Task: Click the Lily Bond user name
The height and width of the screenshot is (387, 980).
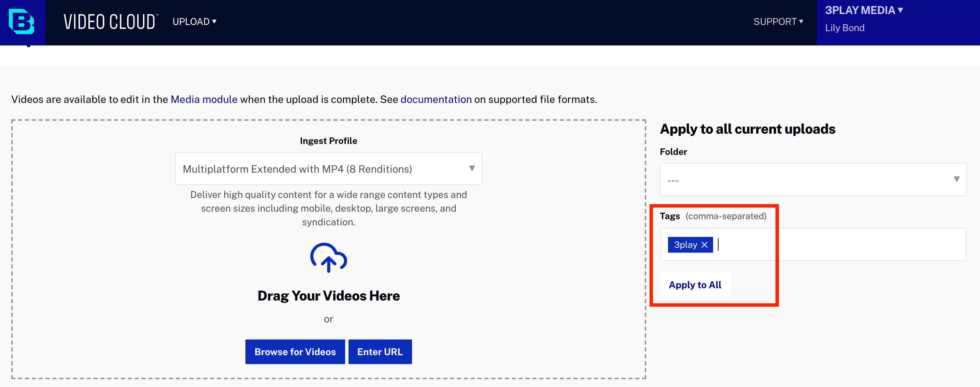Action: 844,28
